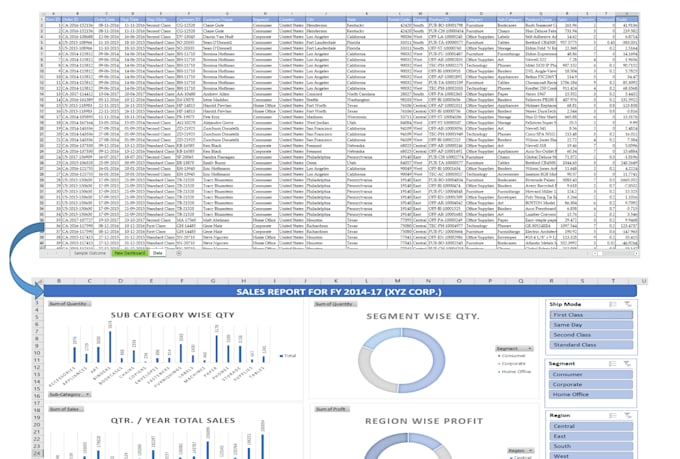The image size is (680, 459).
Task: Toggle South in the Region slicer
Action: (x=591, y=446)
